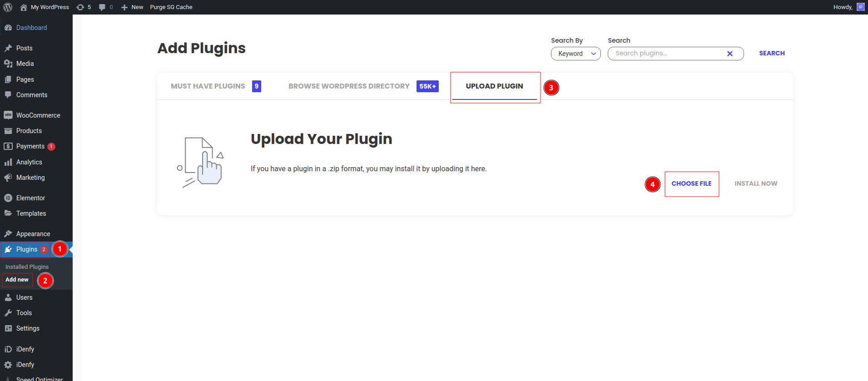Screen dimensions: 868x381
Task: Click the Pages icon in sidebar
Action: click(8, 79)
